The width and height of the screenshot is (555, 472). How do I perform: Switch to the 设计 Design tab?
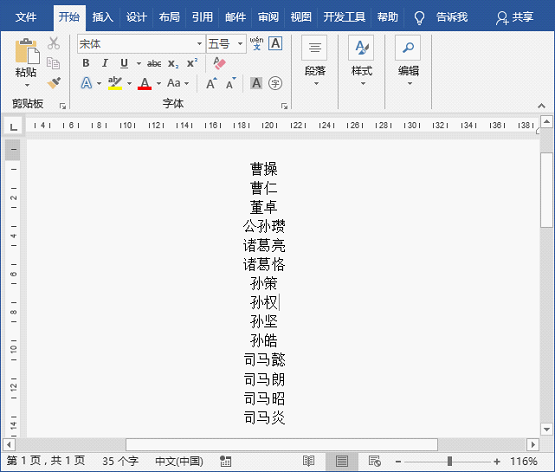click(x=137, y=17)
